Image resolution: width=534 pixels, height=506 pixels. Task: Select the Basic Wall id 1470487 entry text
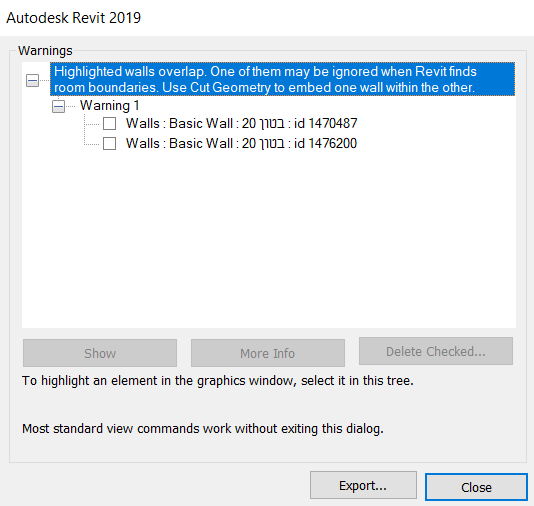pos(241,124)
